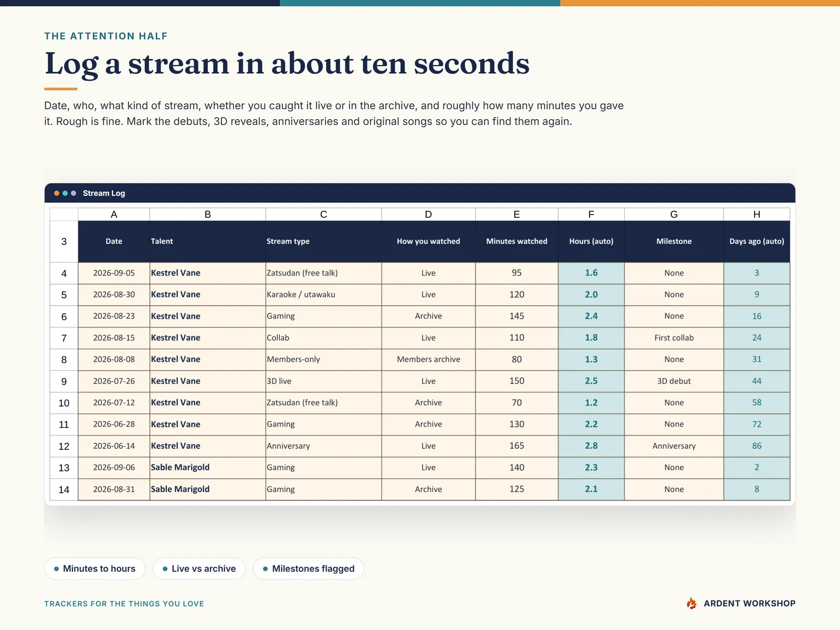Click date cell 2026-08-30
Image resolution: width=840 pixels, height=630 pixels.
114,295
